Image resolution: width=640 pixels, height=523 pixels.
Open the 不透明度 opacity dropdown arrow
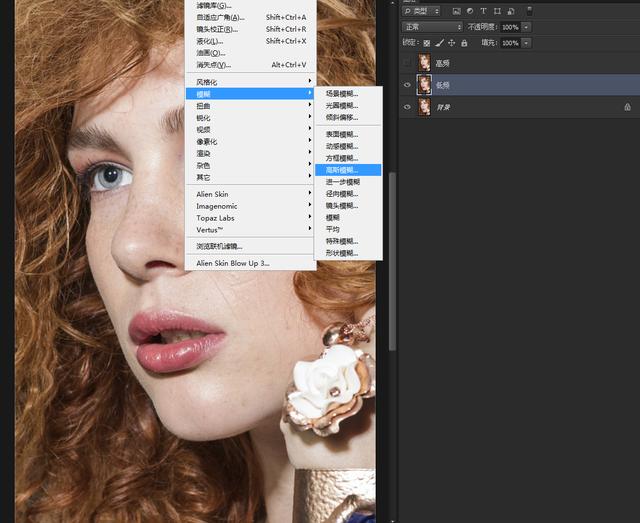527,26
